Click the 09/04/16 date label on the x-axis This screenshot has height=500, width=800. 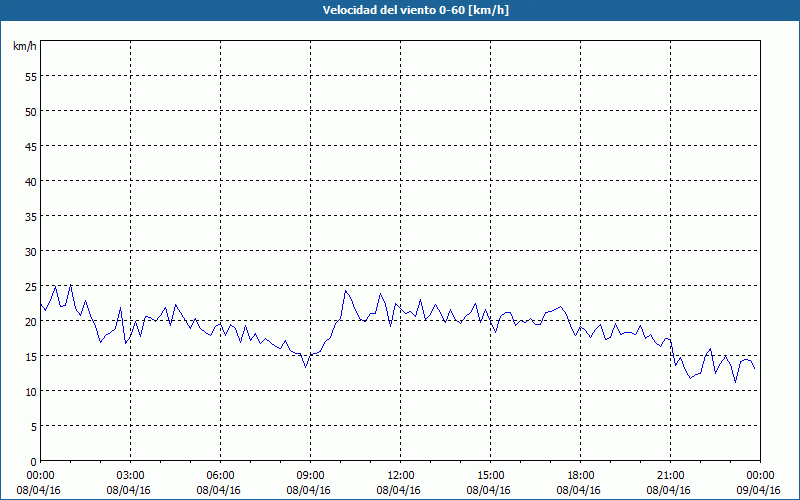[x=758, y=490]
